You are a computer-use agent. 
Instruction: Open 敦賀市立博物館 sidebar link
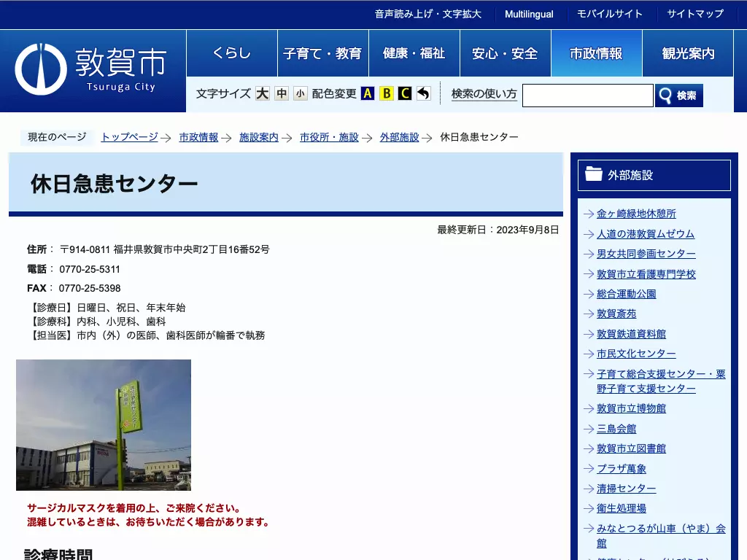[631, 408]
